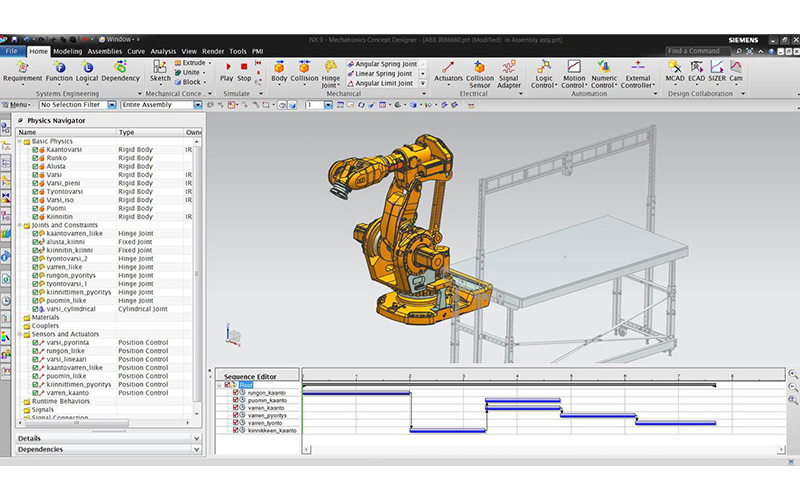800x500 pixels.
Task: Collapse the Sensors and Actuators folder
Action: tap(20, 334)
